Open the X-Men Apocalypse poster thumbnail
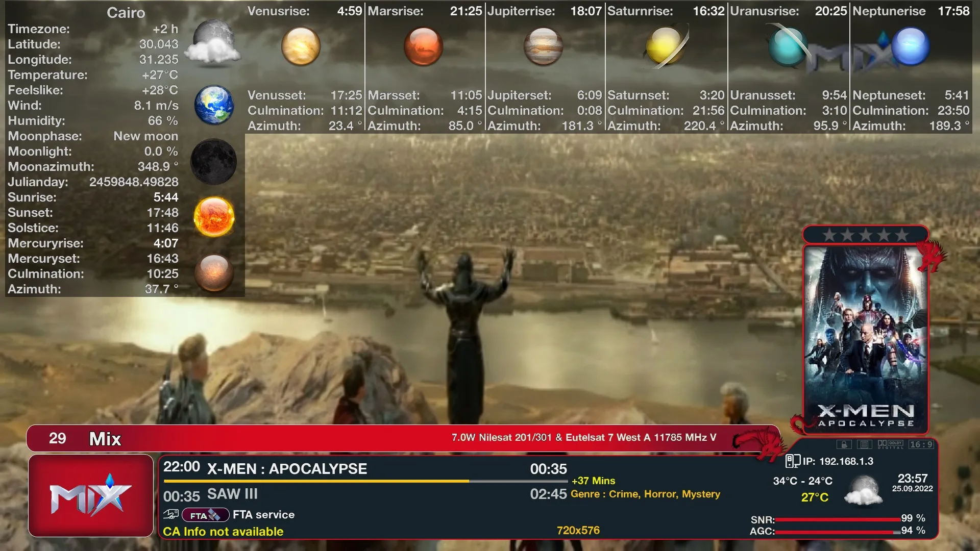This screenshot has height=551, width=980. pos(866,339)
